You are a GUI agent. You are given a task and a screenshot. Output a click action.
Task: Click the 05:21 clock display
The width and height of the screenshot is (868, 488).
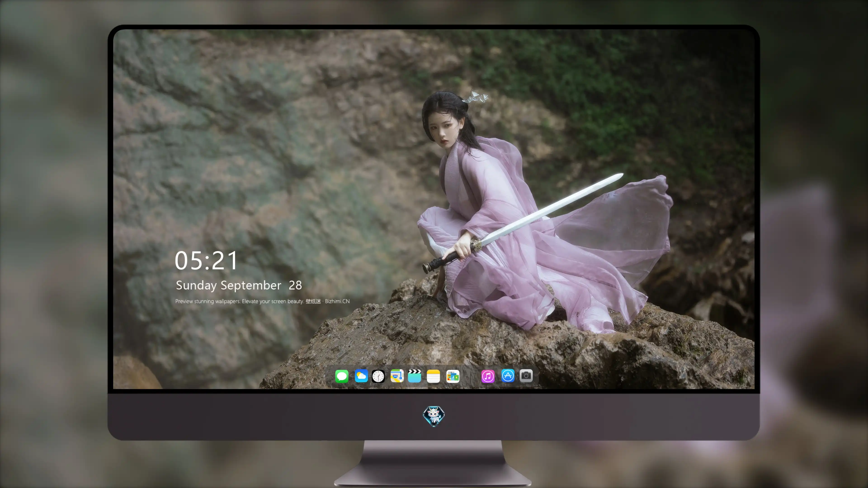(x=206, y=261)
